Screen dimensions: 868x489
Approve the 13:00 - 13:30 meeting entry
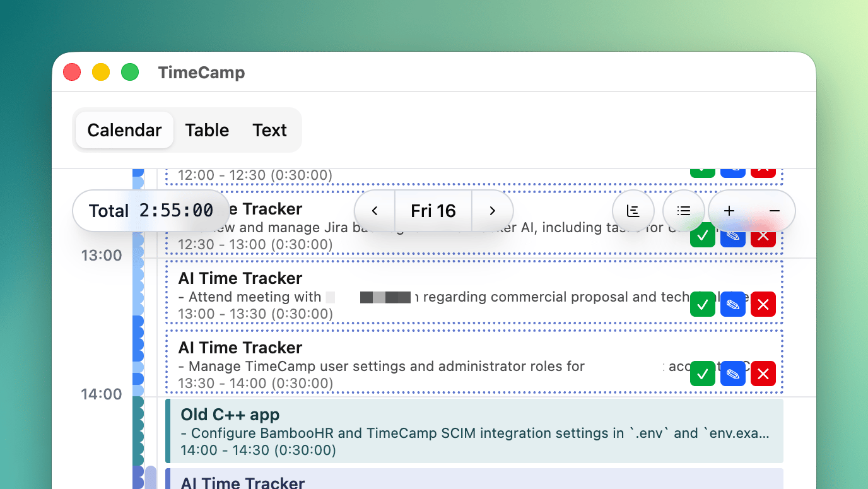point(703,305)
